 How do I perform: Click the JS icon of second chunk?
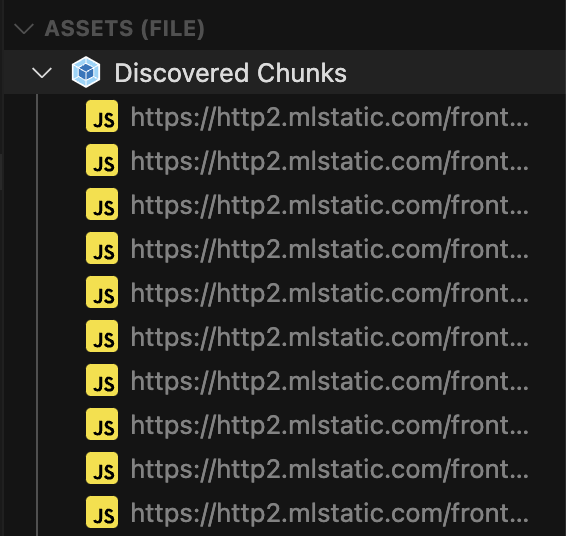tap(102, 160)
